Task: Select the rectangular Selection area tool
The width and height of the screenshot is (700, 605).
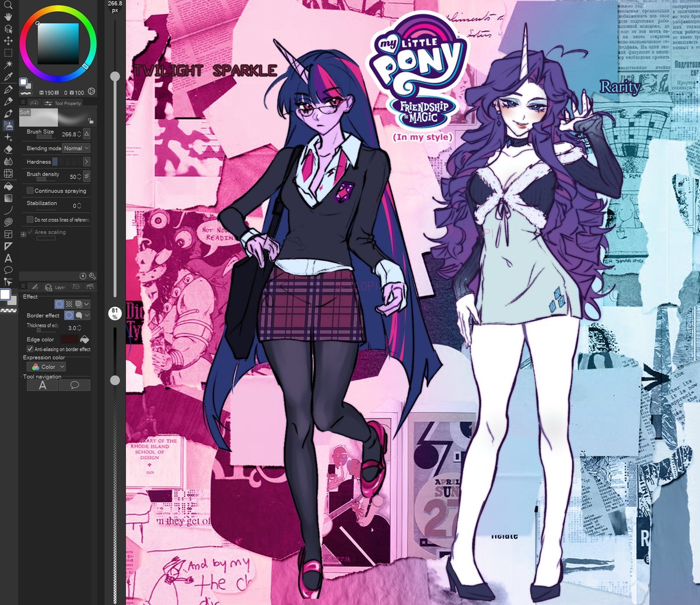Action: [x=8, y=53]
